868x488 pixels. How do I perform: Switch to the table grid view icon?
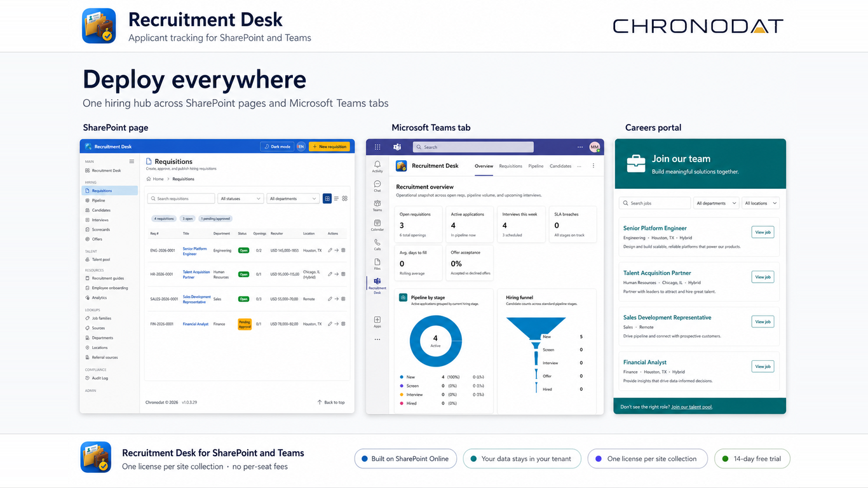327,199
